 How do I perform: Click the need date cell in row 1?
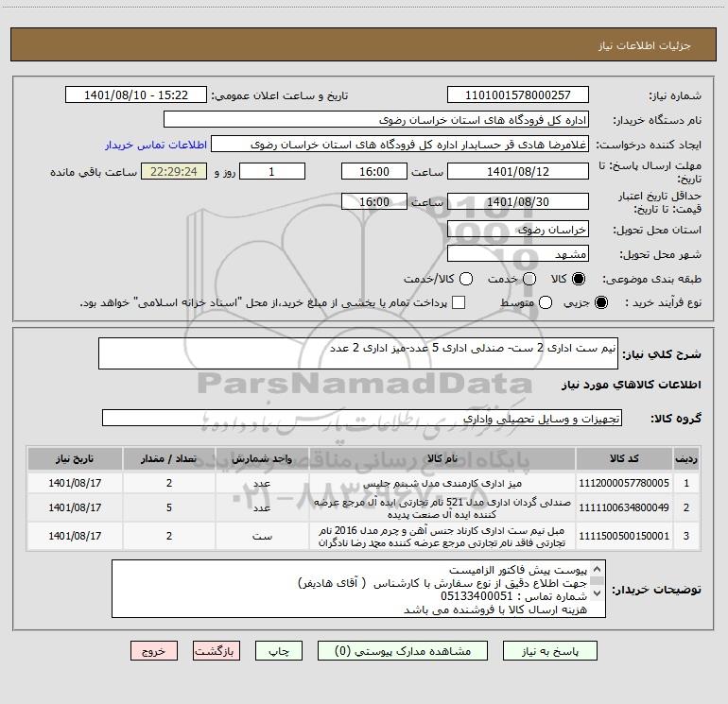(x=75, y=483)
